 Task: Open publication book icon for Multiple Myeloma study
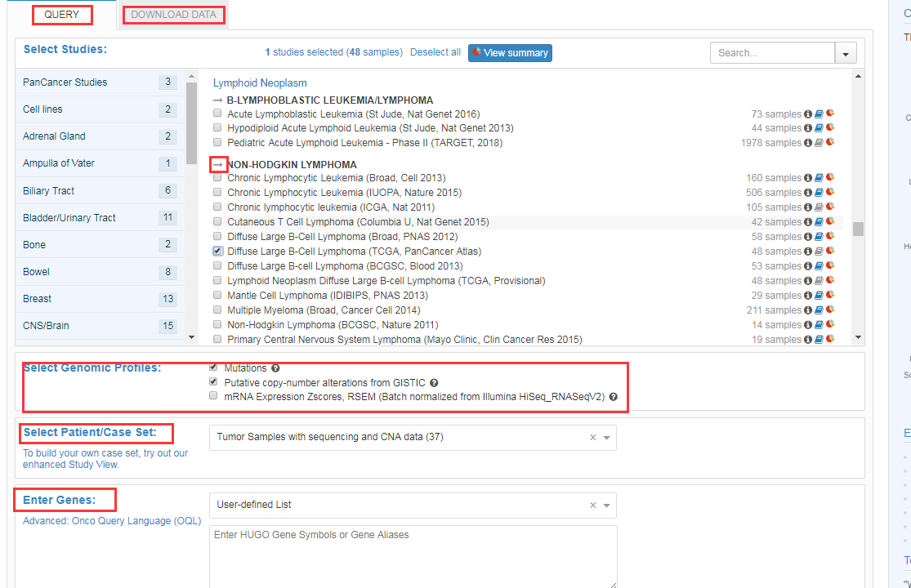point(819,310)
